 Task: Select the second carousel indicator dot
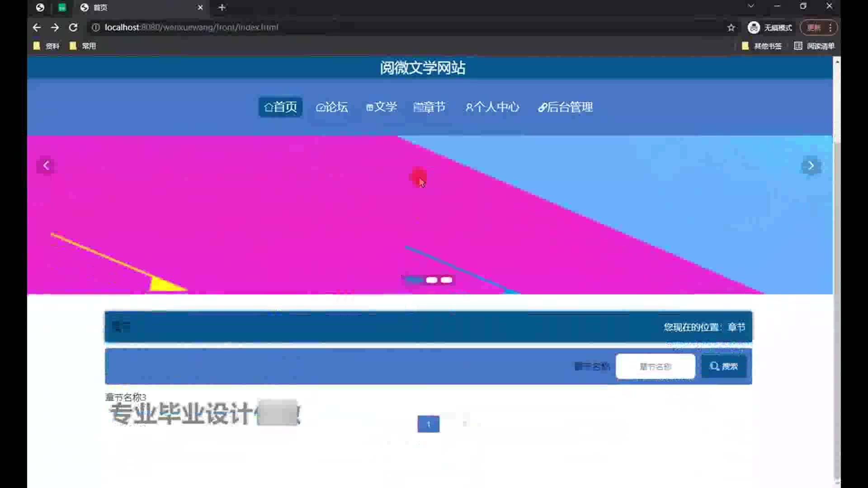tap(431, 280)
